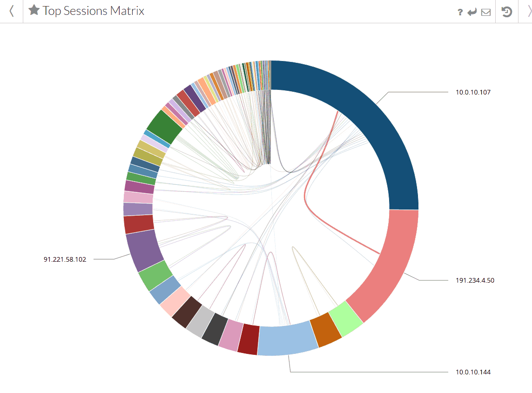Click the 10.0.10.107 address label
Viewport: 532px width, 393px height.
click(471, 92)
